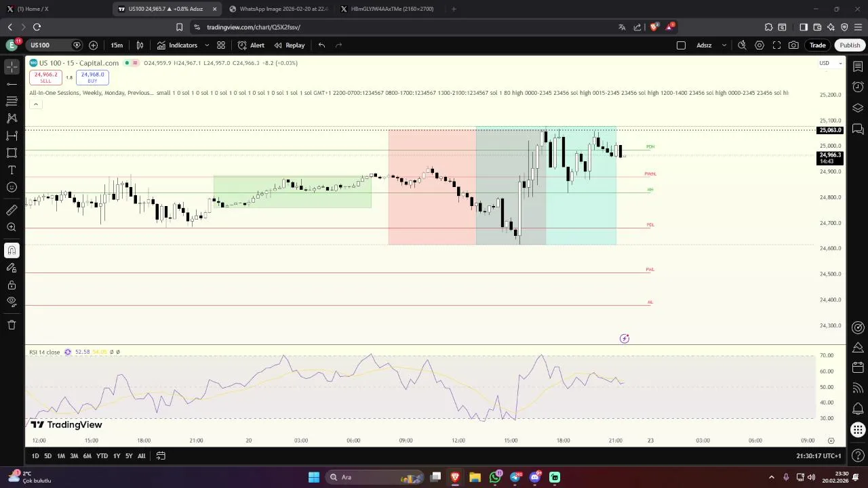
Task: Select the 3M date range
Action: coord(74,456)
